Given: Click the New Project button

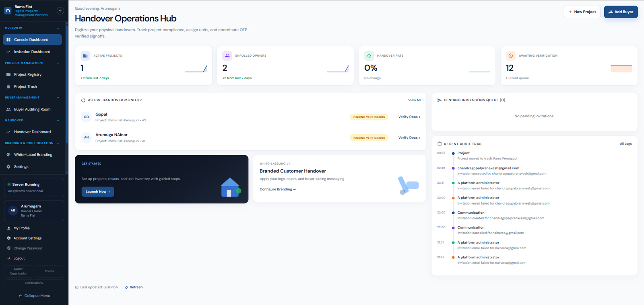Looking at the screenshot, I should [x=582, y=12].
